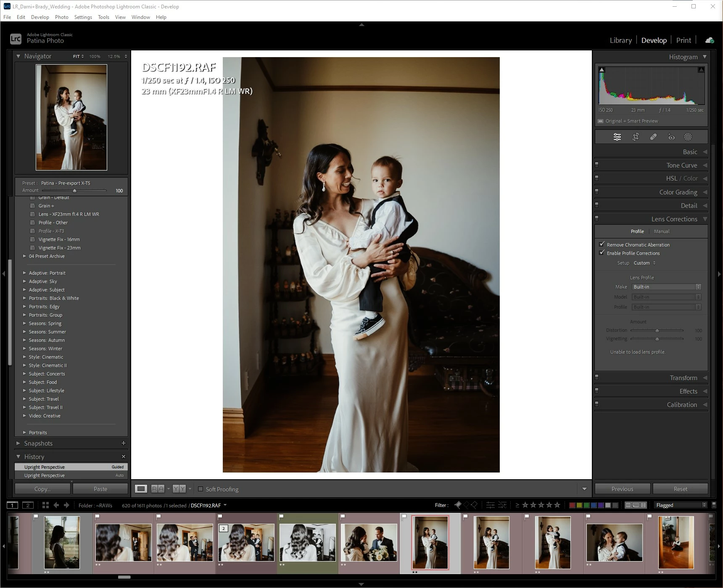Open the lens Make Built-in dropdown

[x=667, y=287]
